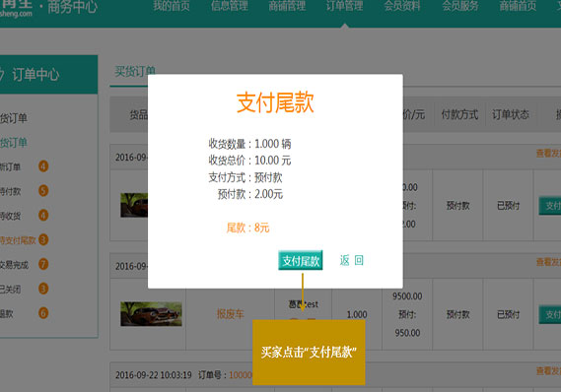The width and height of the screenshot is (561, 392).
Task: Click 2016-09-22 10:03:19 order date text
Action: [x=154, y=375]
